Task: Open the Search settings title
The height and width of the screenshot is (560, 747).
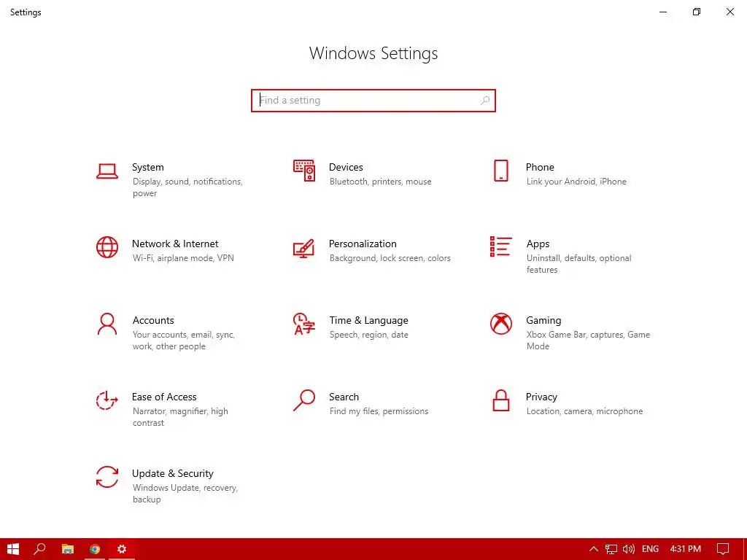Action: pyautogui.click(x=344, y=397)
